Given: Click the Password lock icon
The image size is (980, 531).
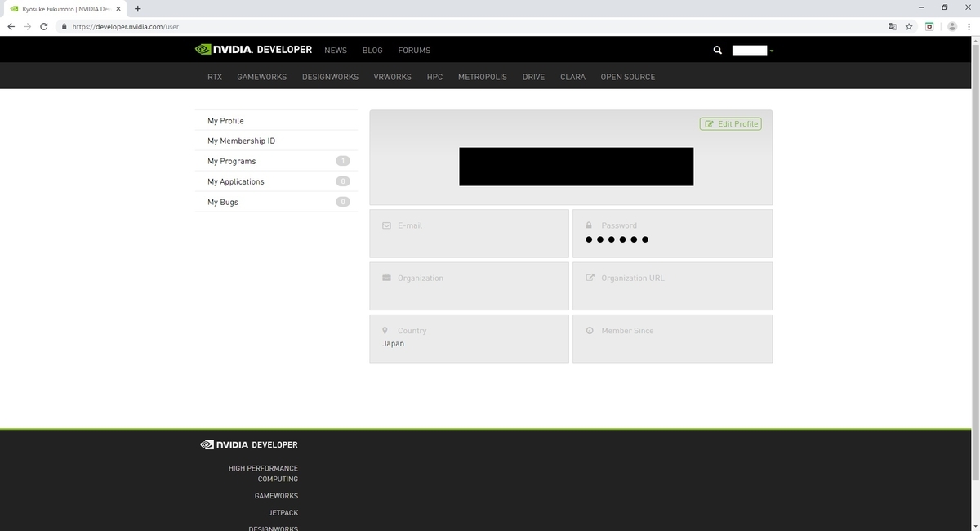Looking at the screenshot, I should 589,225.
